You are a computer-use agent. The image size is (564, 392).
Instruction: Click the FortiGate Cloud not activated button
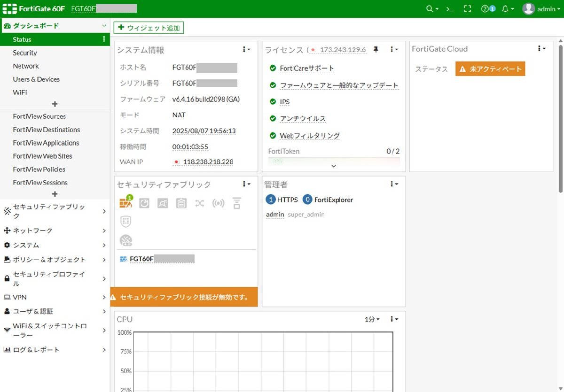pos(490,69)
